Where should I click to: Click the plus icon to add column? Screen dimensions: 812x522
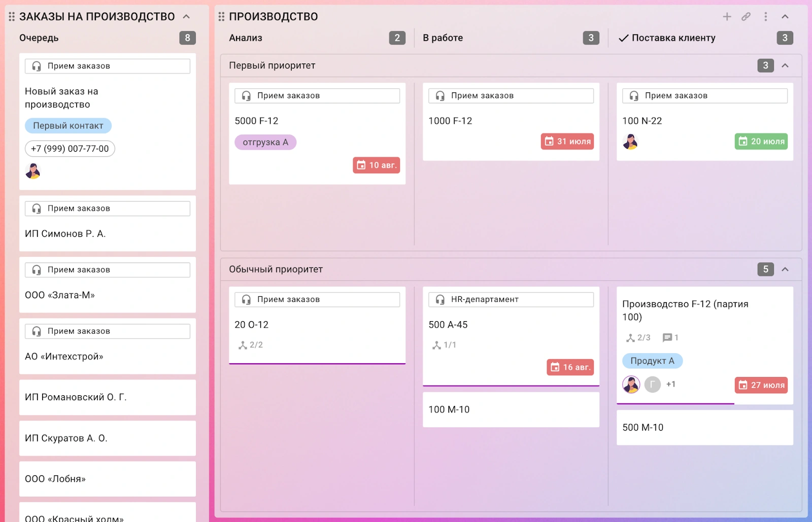point(727,17)
